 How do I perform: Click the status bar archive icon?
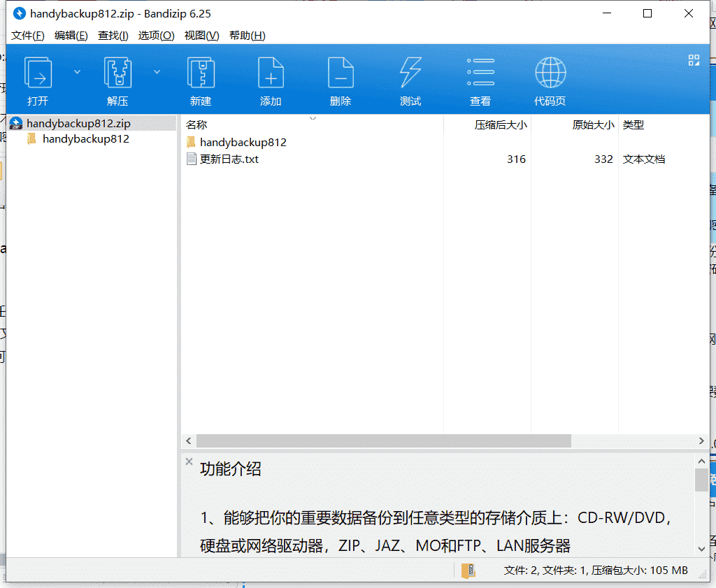468,571
